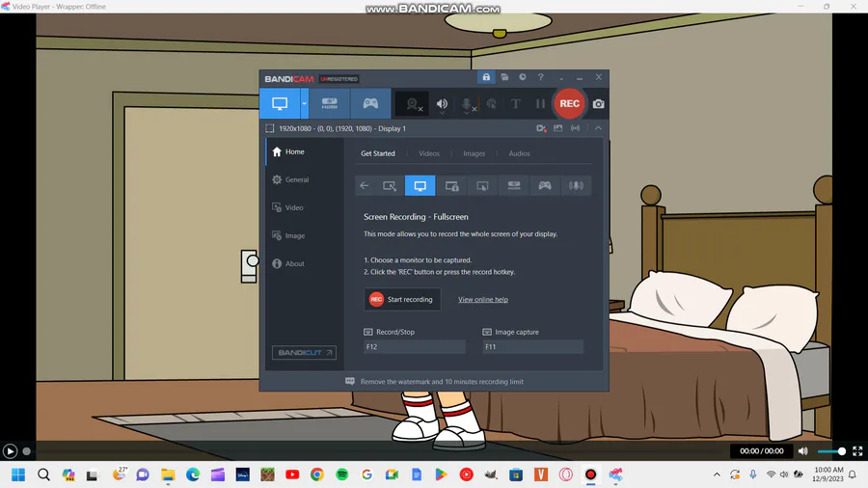Select HDMI device mode icon in Get Started
This screenshot has height=488, width=868.
tap(514, 186)
